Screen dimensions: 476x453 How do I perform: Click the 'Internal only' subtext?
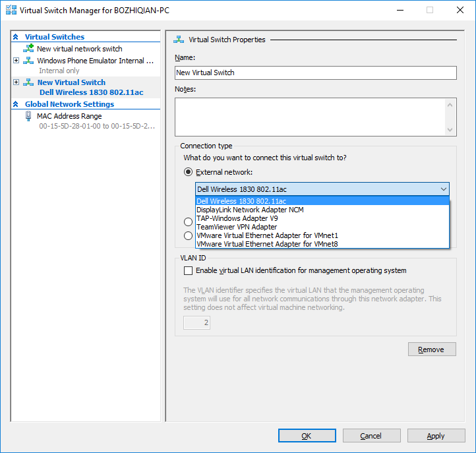coord(59,71)
